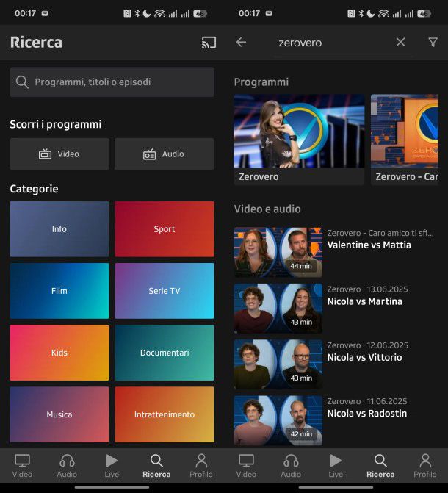Switch to Audio tab in left bottom bar
Image resolution: width=448 pixels, height=493 pixels.
[67, 466]
